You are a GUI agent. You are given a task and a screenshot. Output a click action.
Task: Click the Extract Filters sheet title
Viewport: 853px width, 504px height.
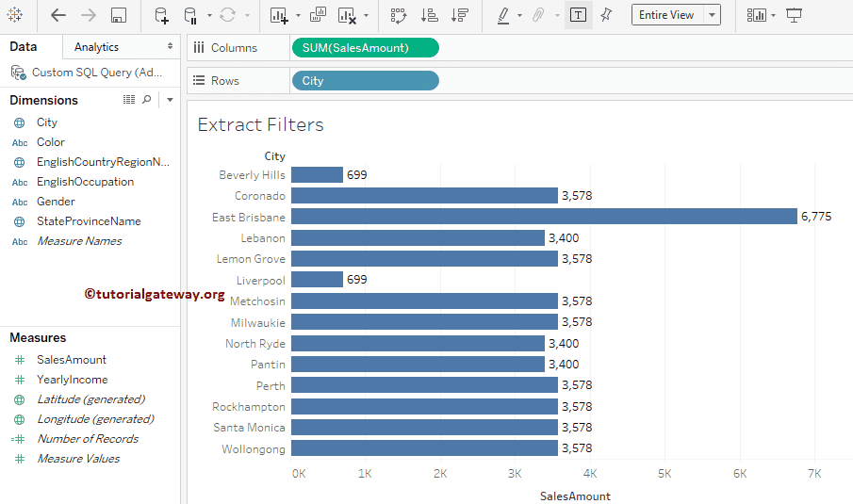[x=260, y=125]
